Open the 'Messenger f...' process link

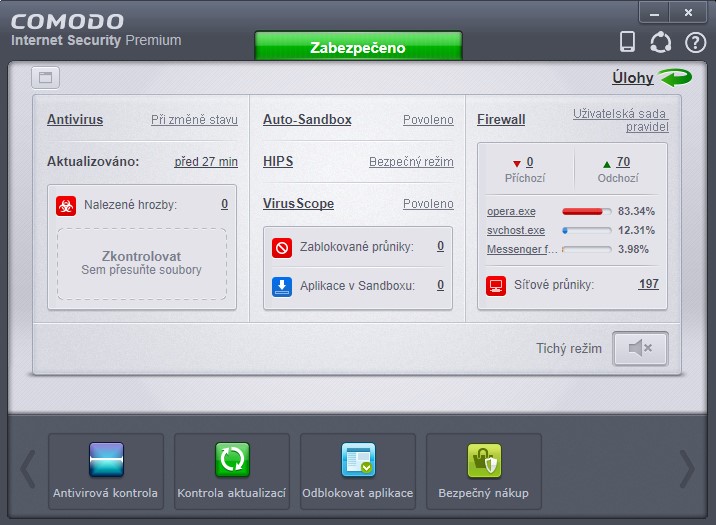coord(522,249)
